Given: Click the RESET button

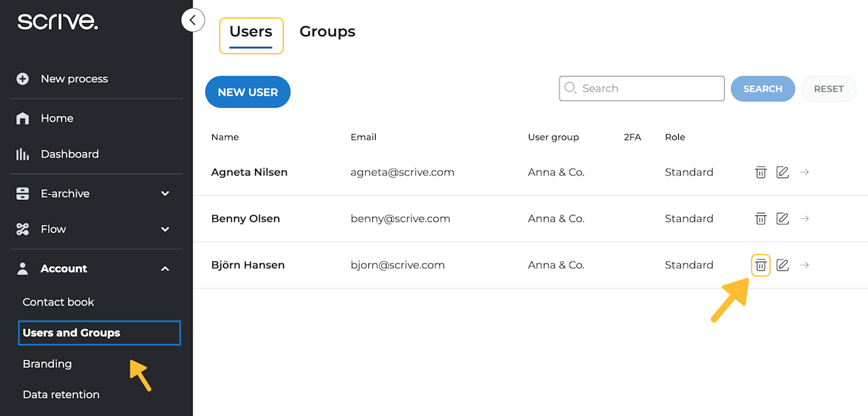Looking at the screenshot, I should coord(829,89).
